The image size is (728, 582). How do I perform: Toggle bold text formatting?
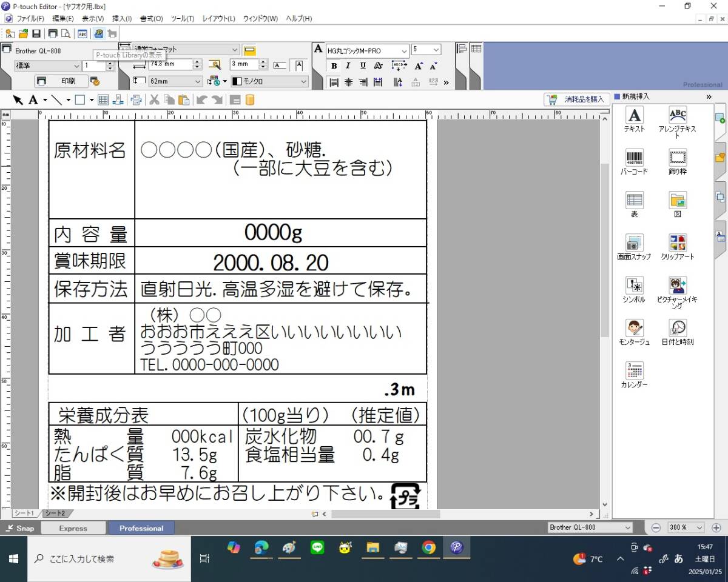pyautogui.click(x=334, y=66)
